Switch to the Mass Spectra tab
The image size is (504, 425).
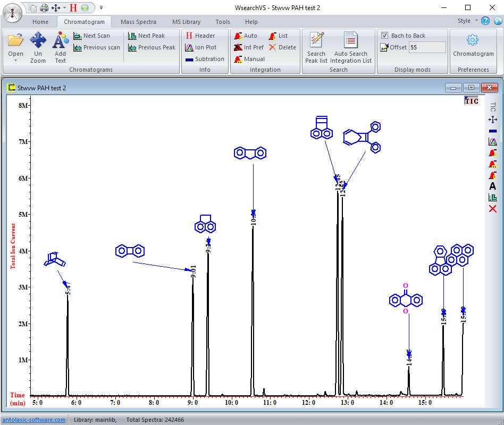tap(138, 22)
